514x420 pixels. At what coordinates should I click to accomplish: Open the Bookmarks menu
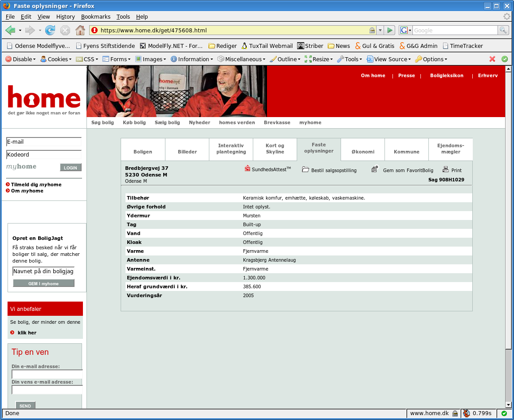click(95, 17)
